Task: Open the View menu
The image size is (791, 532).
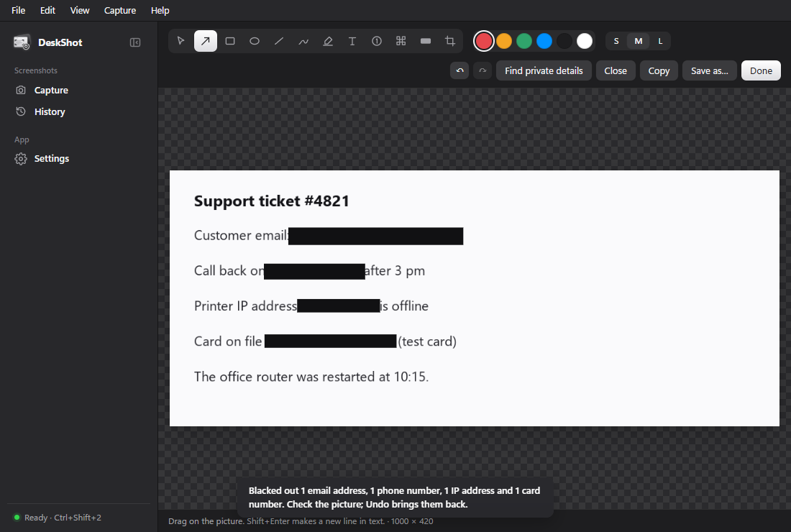Action: coord(80,11)
